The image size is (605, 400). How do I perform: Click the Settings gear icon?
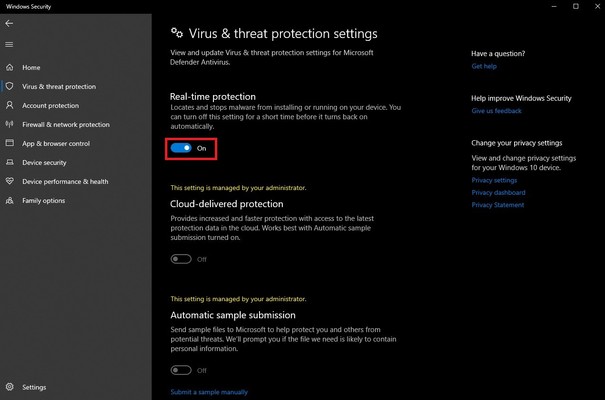10,387
